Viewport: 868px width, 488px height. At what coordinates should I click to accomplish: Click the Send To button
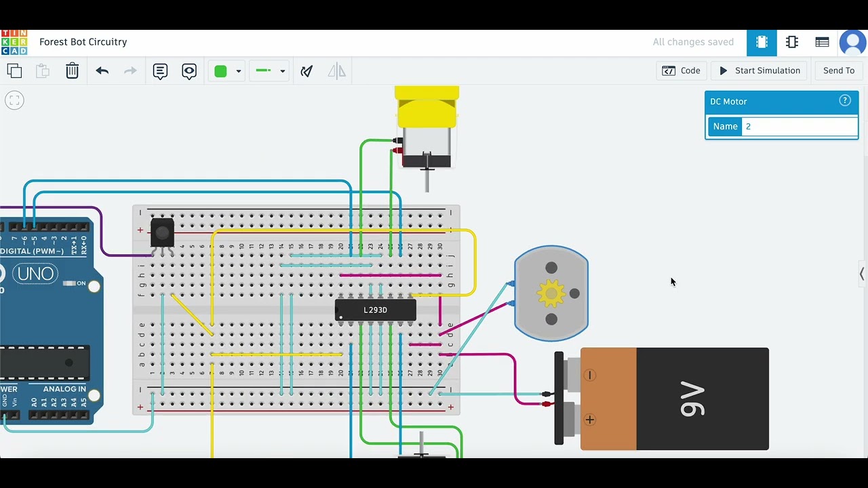click(x=839, y=70)
